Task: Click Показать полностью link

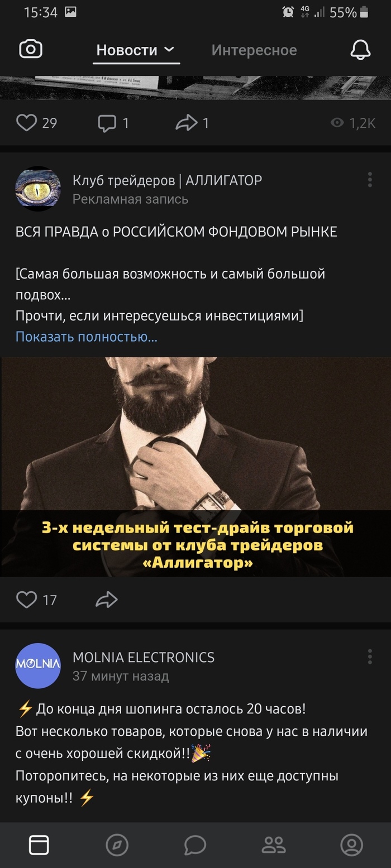Action: click(87, 337)
